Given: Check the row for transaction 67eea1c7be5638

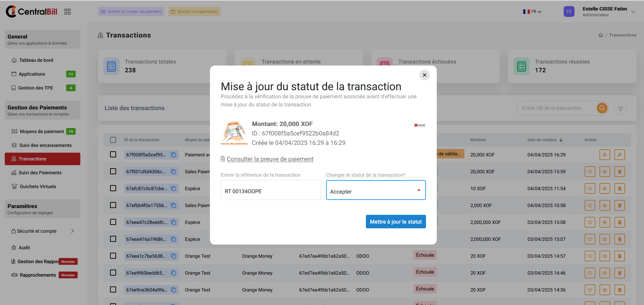Looking at the screenshot, I should pyautogui.click(x=113, y=256).
